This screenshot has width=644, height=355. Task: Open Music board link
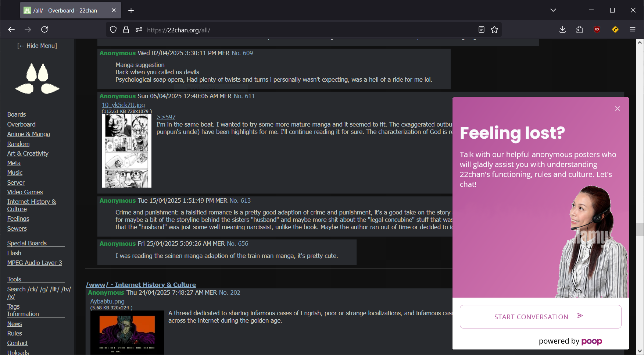coord(15,173)
